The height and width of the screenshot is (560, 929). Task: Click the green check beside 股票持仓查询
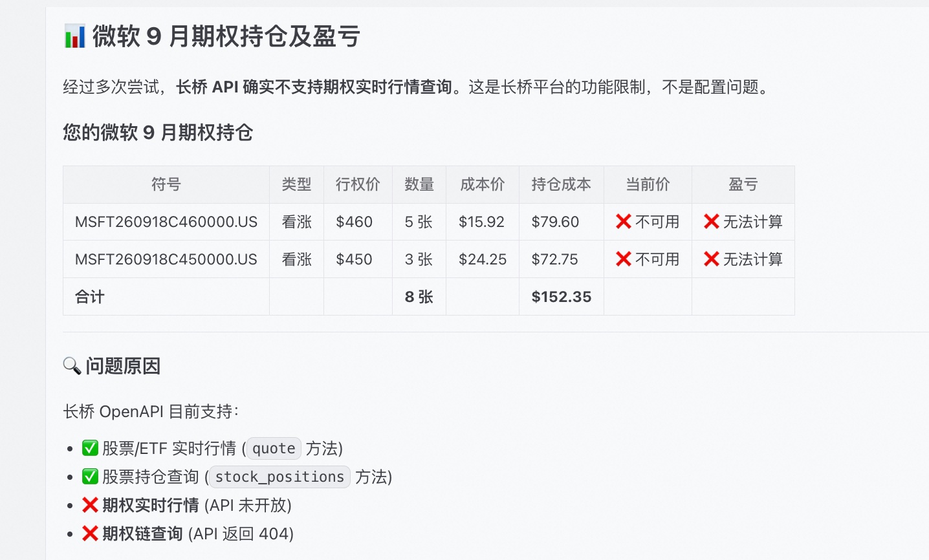point(90,477)
